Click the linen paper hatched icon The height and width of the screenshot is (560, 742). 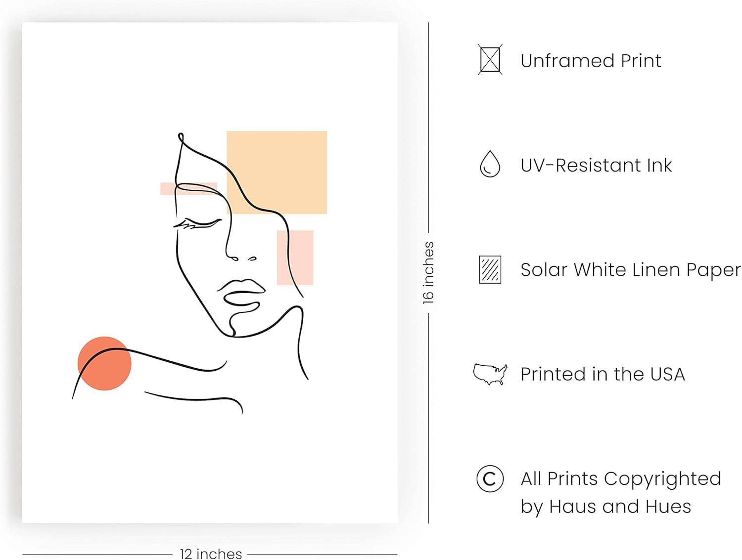[490, 269]
